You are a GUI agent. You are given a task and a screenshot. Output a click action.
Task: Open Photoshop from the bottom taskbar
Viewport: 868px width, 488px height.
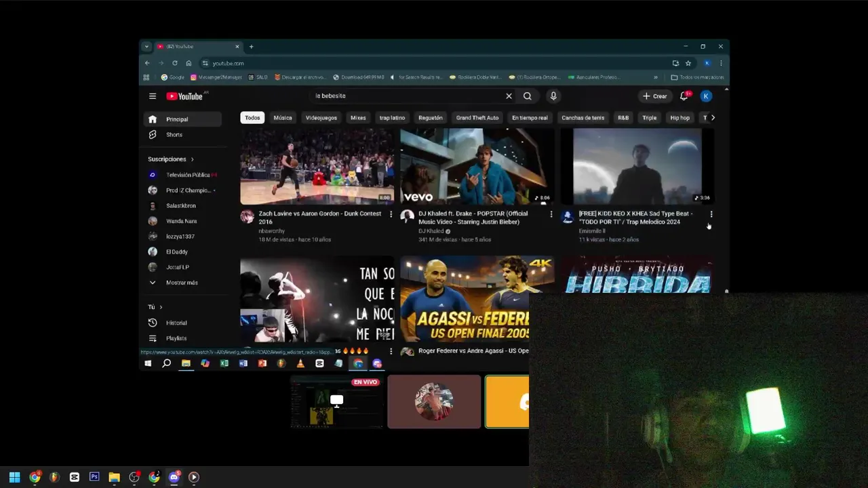click(94, 477)
